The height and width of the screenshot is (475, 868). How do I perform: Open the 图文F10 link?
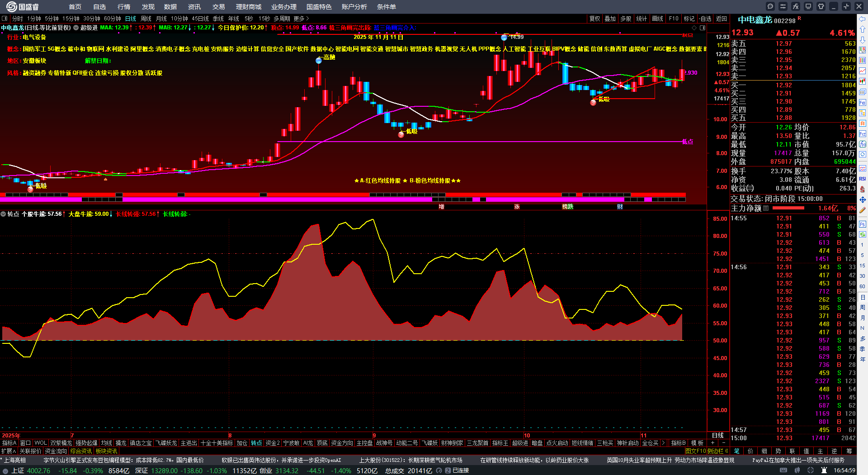click(x=695, y=451)
